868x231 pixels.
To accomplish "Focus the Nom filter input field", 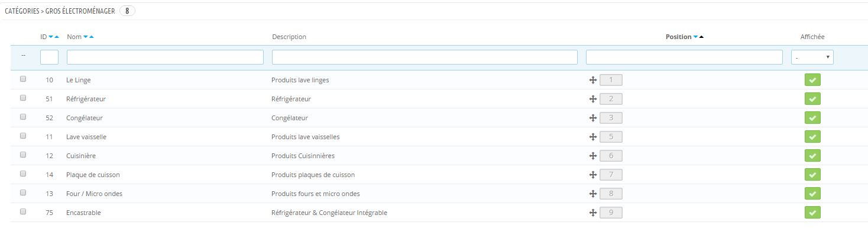I will click(x=165, y=57).
